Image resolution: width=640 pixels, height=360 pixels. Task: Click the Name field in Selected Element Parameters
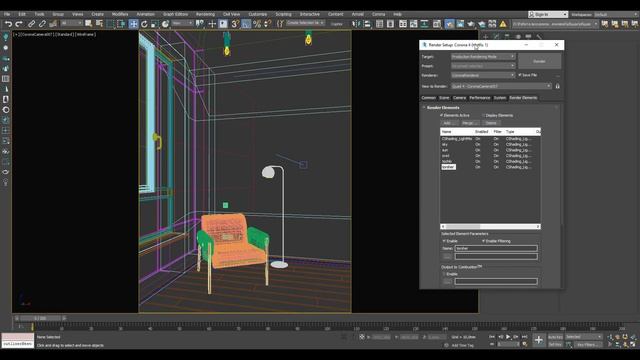pyautogui.click(x=496, y=249)
